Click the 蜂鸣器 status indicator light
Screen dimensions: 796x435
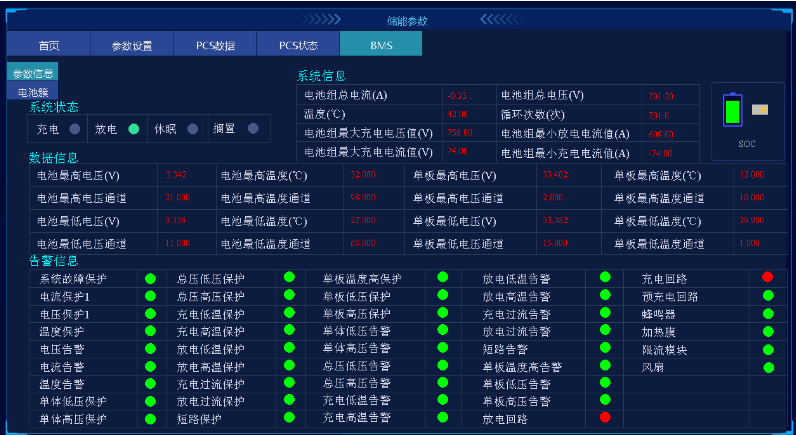(x=768, y=313)
